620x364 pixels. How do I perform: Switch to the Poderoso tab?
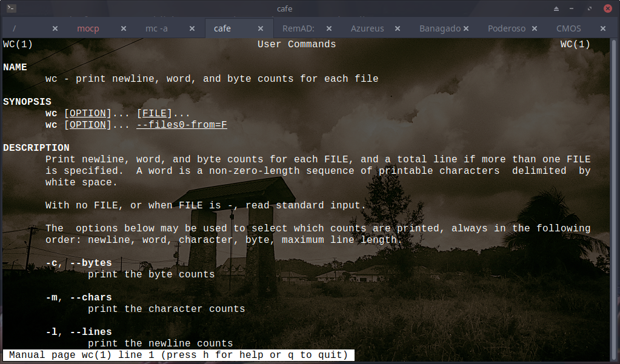507,28
